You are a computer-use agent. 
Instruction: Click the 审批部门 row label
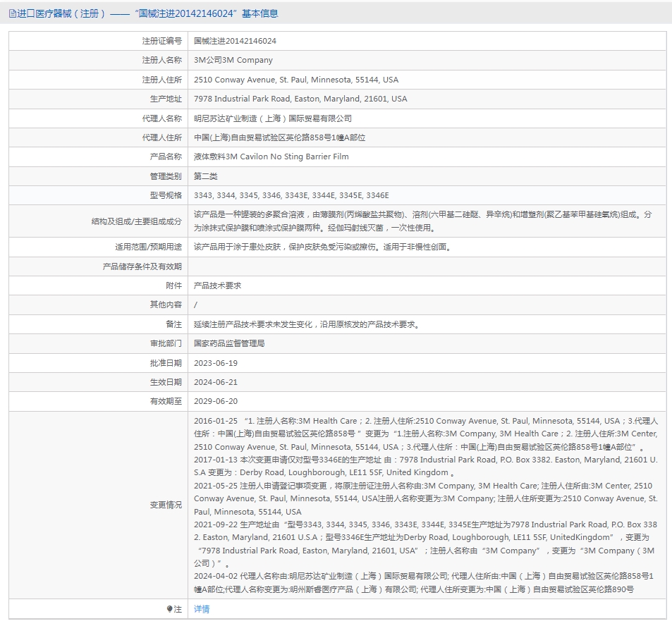(x=166, y=343)
